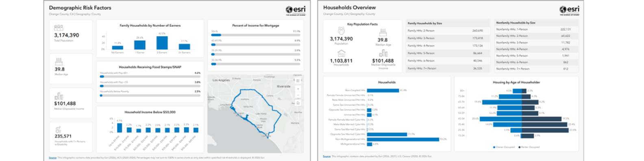This screenshot has height=161, width=644.
Task: Click the Family HHs: 7+ Person row
Action: 448,69
